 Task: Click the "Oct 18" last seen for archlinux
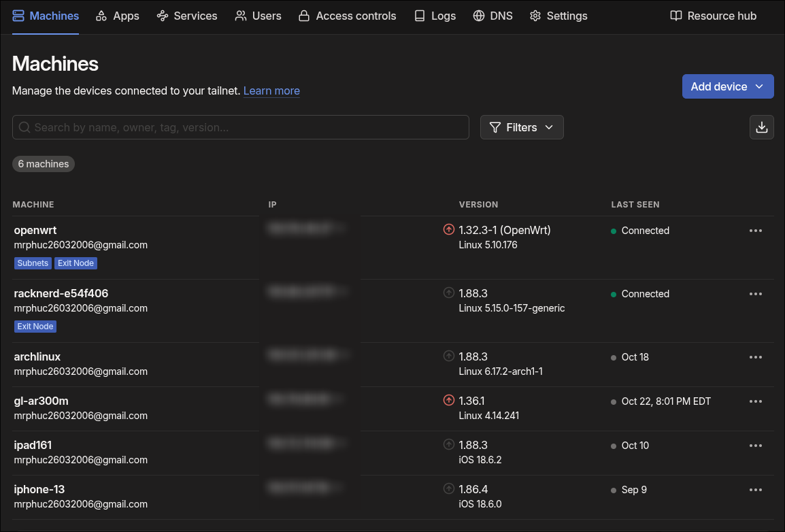(635, 357)
